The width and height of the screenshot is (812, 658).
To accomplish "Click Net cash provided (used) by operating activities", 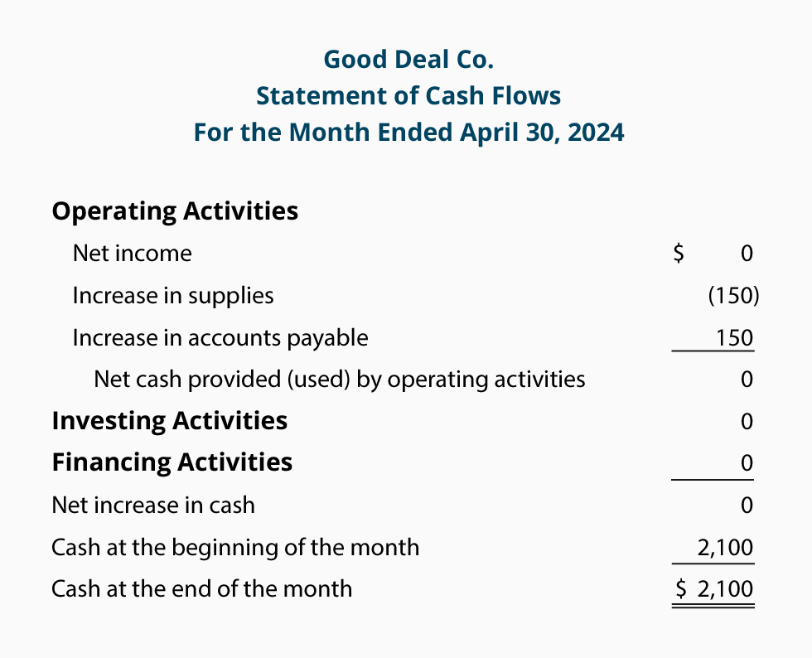I will (339, 380).
